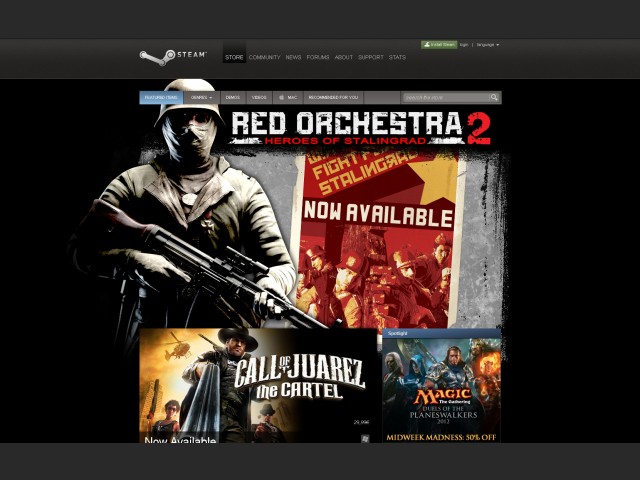Select the Videos tab
Screen dimensions: 640x480
click(x=259, y=98)
